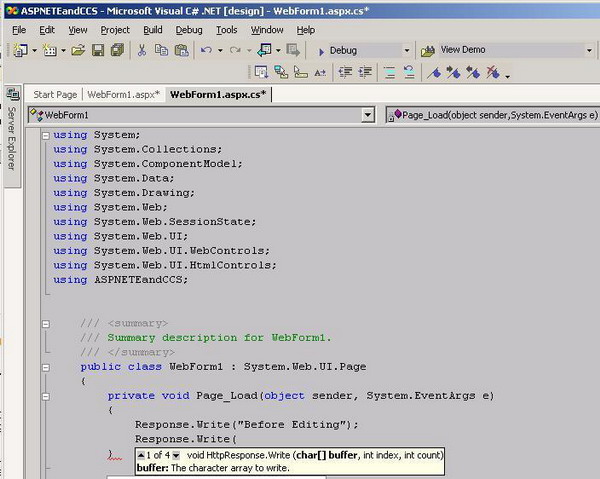
Task: Jump to the next bookmark icon
Action: (453, 72)
